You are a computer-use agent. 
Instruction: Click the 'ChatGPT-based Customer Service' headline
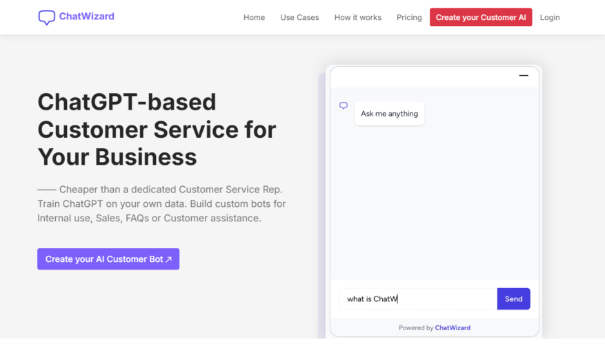157,130
